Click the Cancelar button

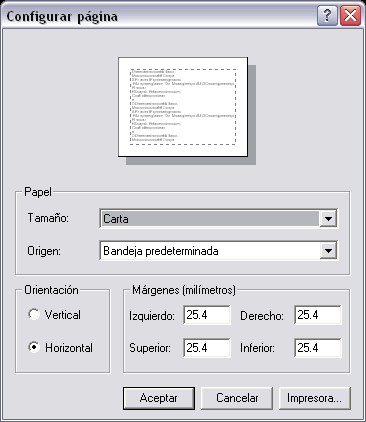coord(237,398)
